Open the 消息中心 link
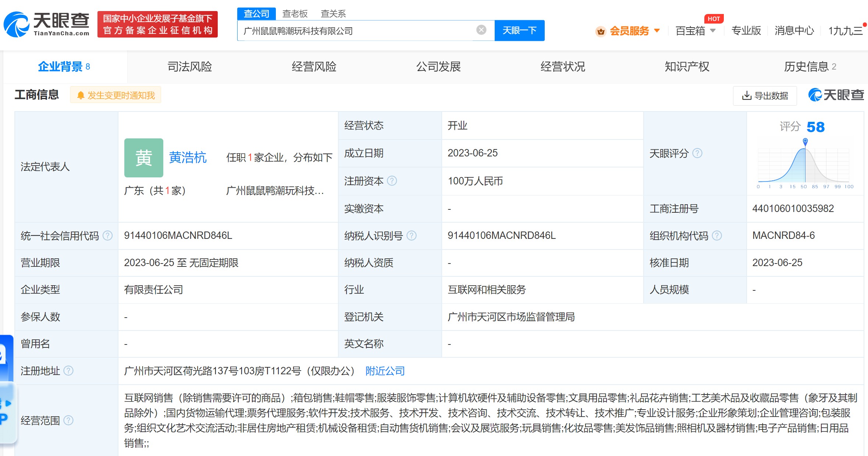The height and width of the screenshot is (456, 868). [x=794, y=31]
